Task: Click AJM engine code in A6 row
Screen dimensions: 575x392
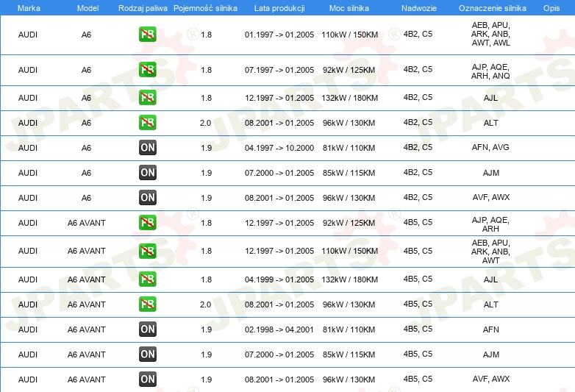Action: pyautogui.click(x=490, y=173)
